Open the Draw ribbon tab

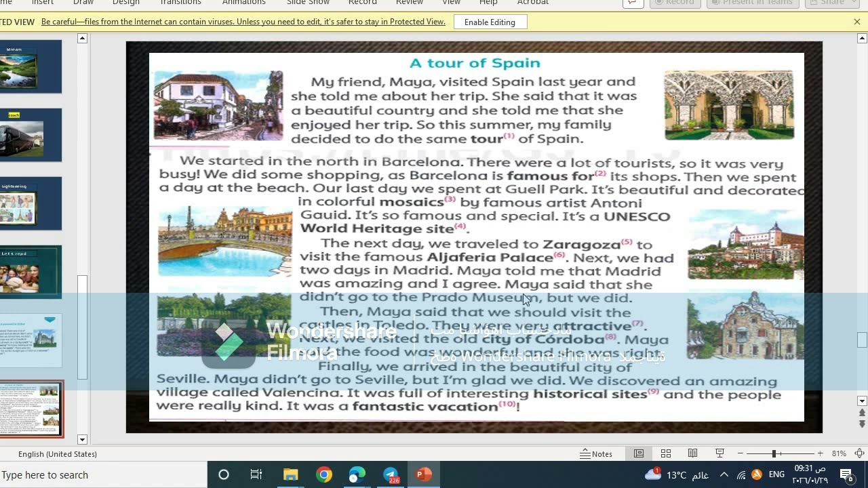coord(83,2)
